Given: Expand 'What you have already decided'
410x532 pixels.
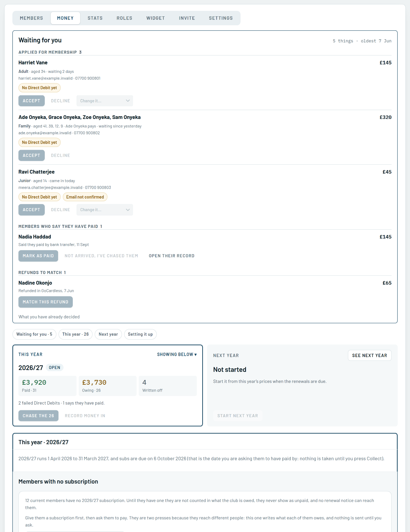Looking at the screenshot, I should (x=49, y=317).
